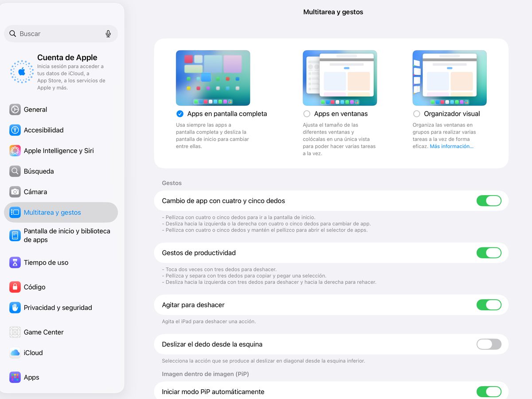Open General settings
The width and height of the screenshot is (532, 399).
click(x=61, y=110)
